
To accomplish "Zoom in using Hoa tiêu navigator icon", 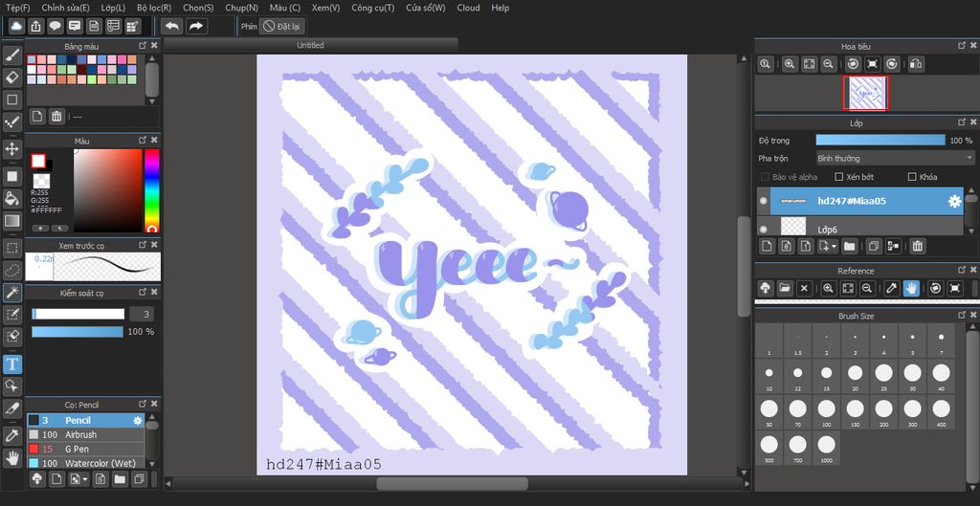I will pyautogui.click(x=790, y=64).
